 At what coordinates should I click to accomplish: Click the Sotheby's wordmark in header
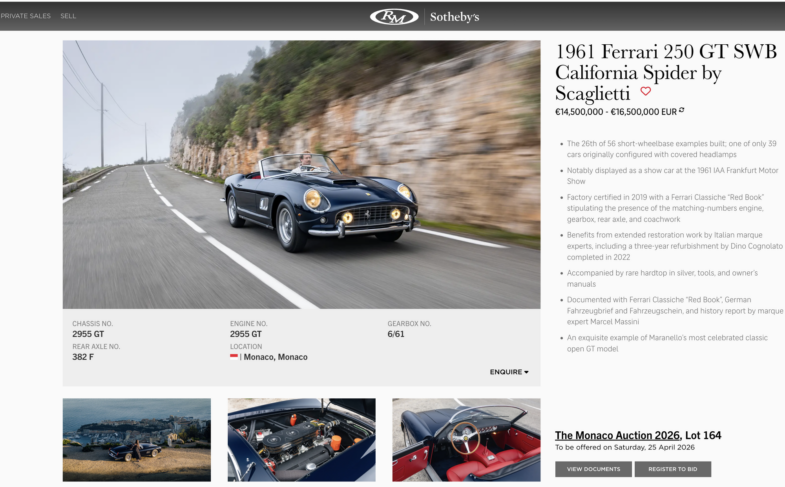454,17
